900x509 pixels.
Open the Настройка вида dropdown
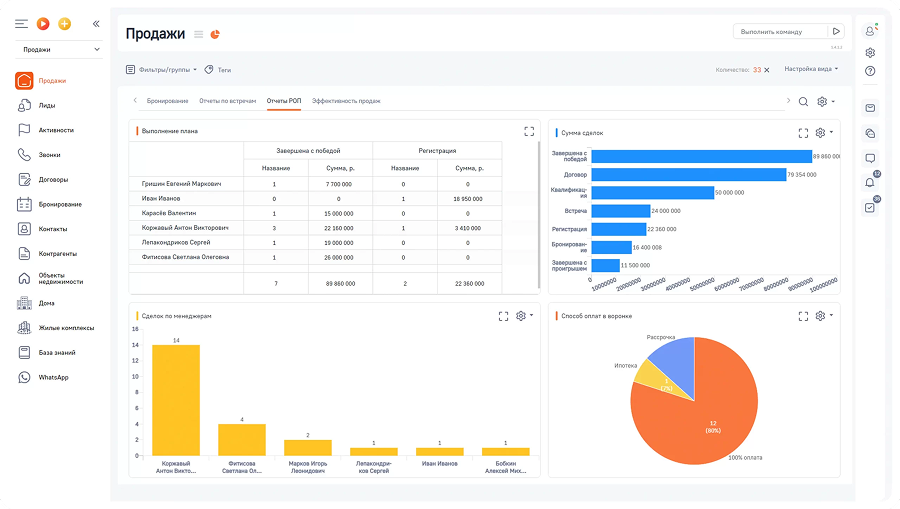point(811,69)
